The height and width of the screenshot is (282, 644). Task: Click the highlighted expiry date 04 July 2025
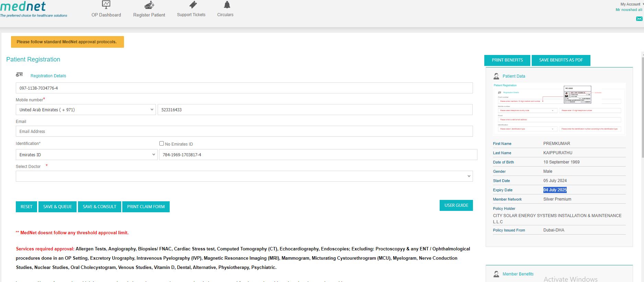coord(555,190)
